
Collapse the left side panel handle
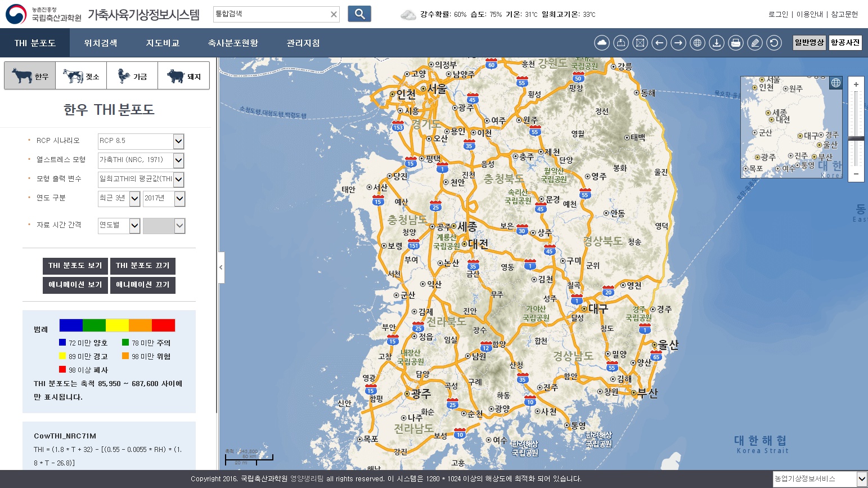point(221,267)
